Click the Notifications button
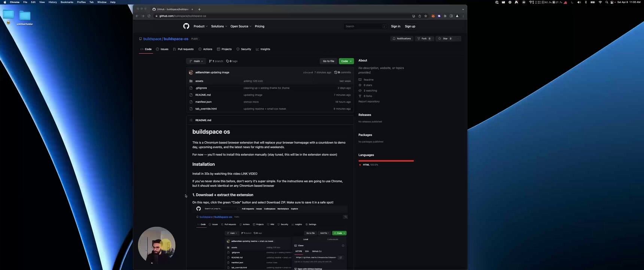 point(402,39)
